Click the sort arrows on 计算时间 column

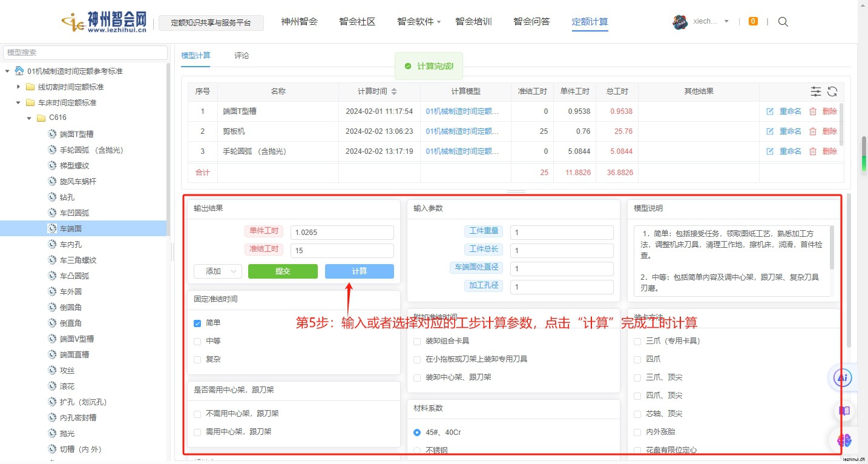click(394, 91)
